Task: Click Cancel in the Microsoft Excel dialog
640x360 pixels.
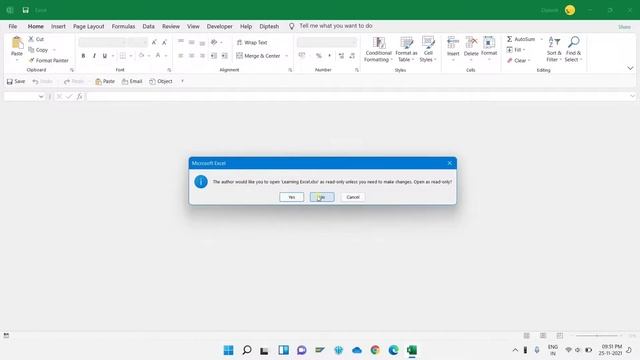Action: 353,197
